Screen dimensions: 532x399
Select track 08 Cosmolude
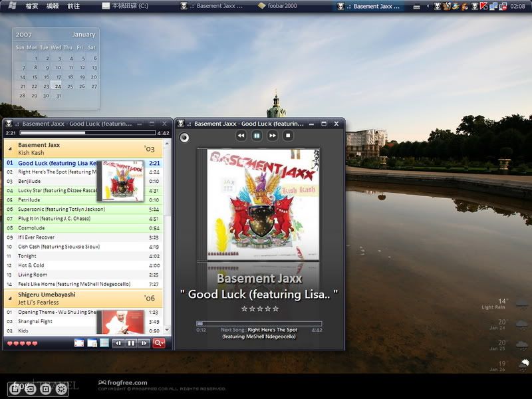tap(83, 228)
